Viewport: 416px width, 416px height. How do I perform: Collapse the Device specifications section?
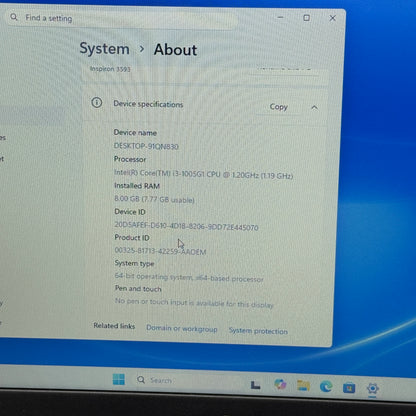(x=314, y=108)
